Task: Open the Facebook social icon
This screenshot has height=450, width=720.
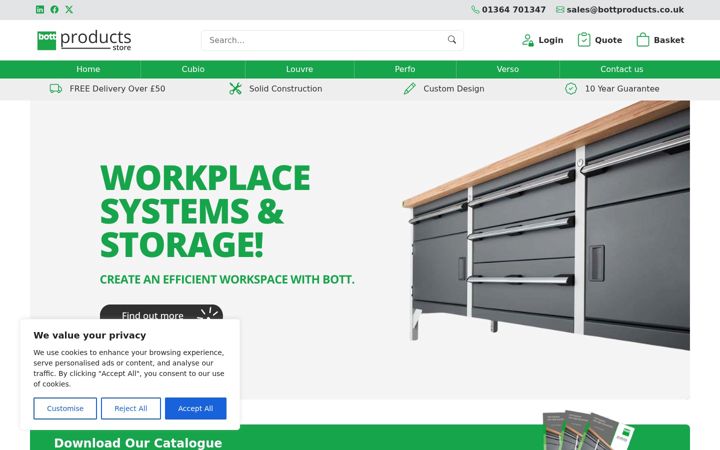Action: coord(55,9)
